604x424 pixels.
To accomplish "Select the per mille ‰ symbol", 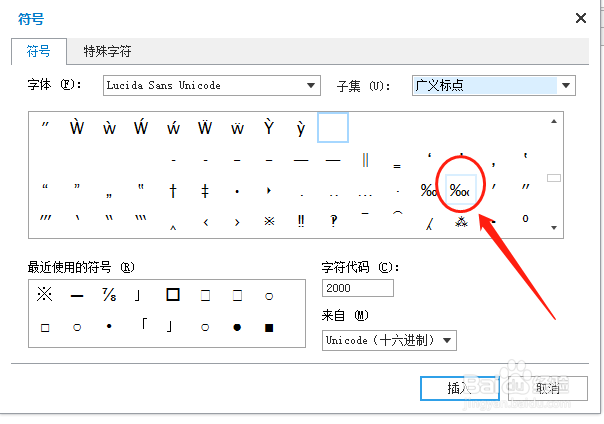I will [x=429, y=190].
